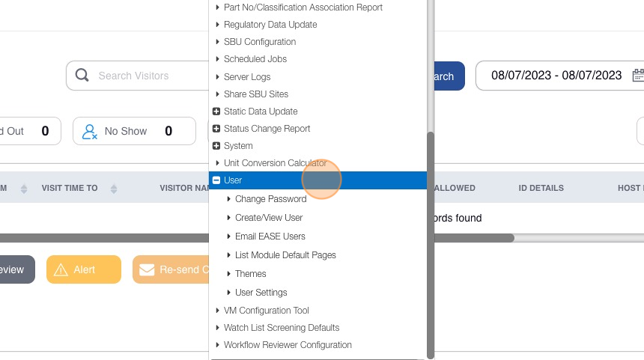Image resolution: width=644 pixels, height=360 pixels.
Task: Select Create/View User menu entry
Action: [269, 218]
